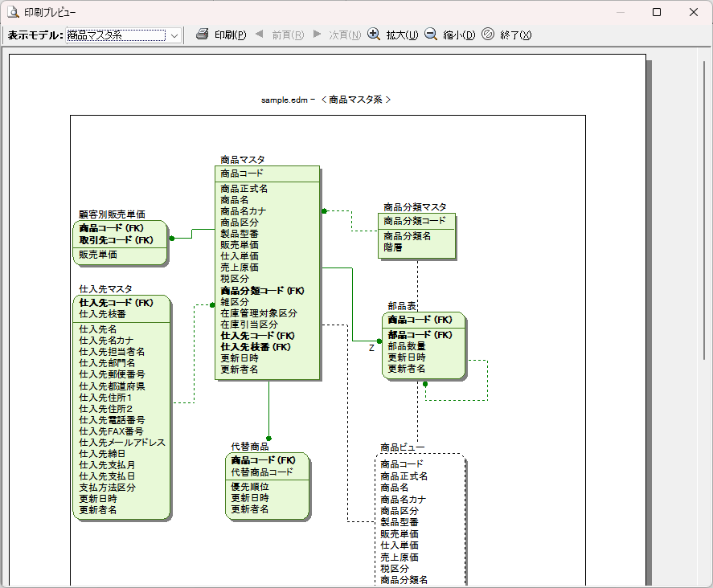713x588 pixels.
Task: Click the zoom-out magnifier icon
Action: click(431, 34)
